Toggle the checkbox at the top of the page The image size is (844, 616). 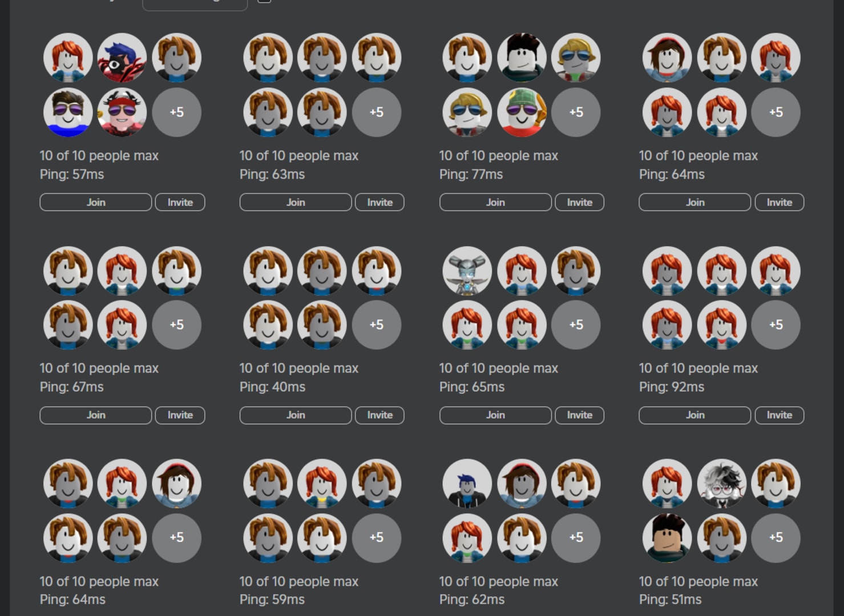tap(264, 2)
